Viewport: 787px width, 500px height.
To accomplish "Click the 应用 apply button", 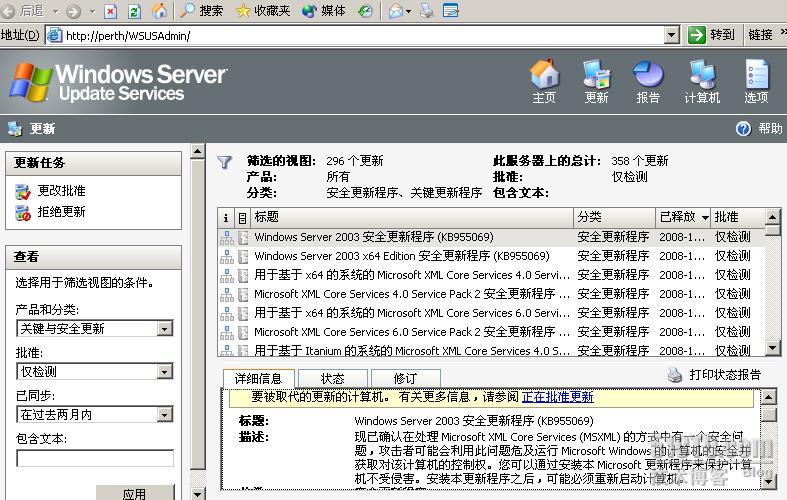I will pos(135,493).
